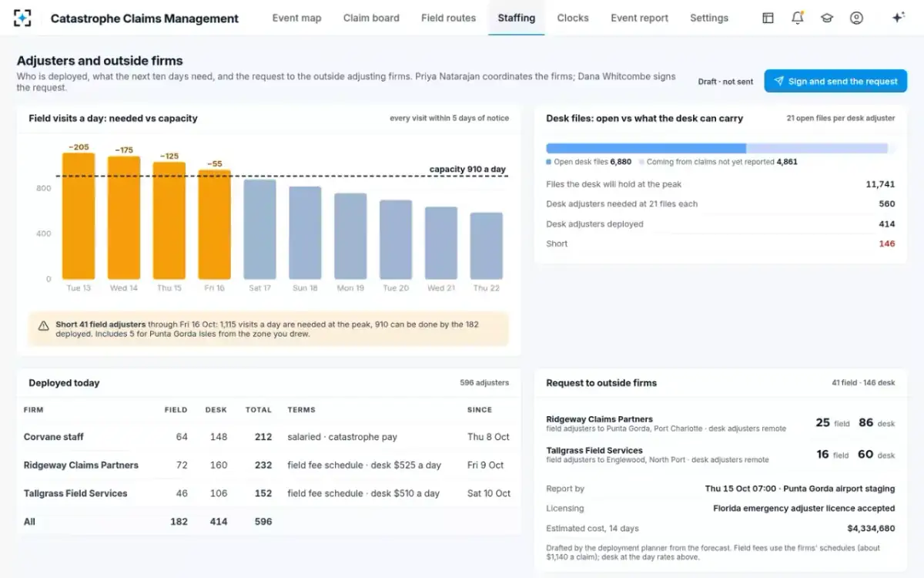Image resolution: width=924 pixels, height=578 pixels.
Task: Select the Mon 19 bar in chart
Action: pos(350,236)
